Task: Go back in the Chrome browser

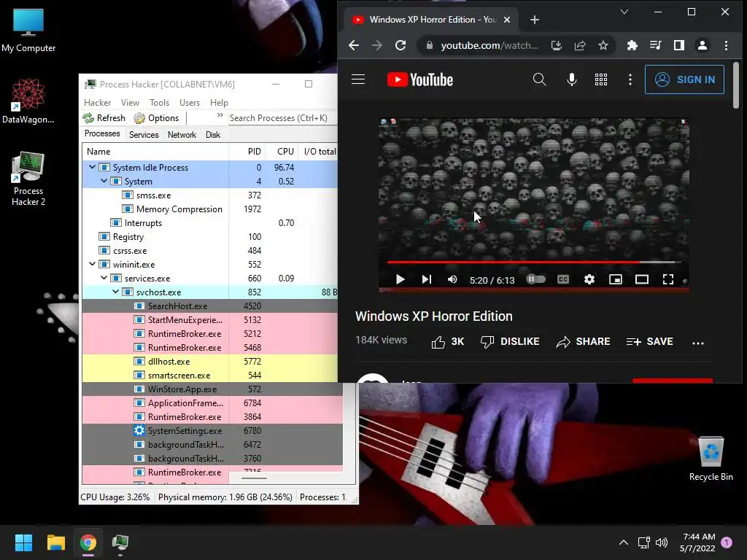Action: (354, 45)
